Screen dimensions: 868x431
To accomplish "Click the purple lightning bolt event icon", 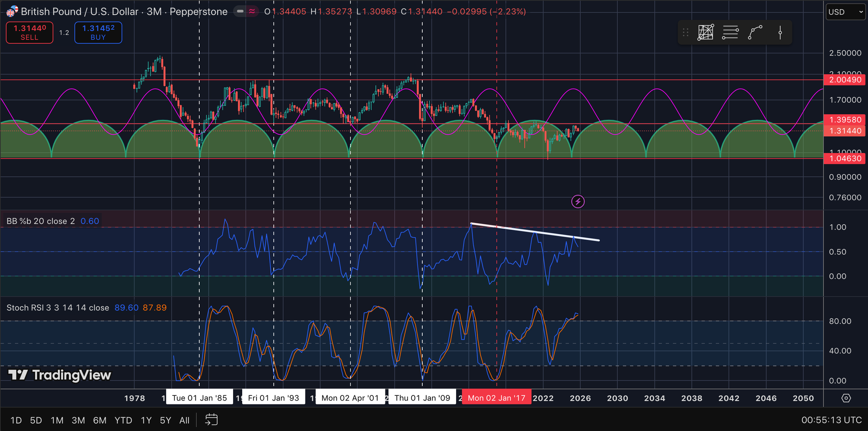I will tap(578, 202).
